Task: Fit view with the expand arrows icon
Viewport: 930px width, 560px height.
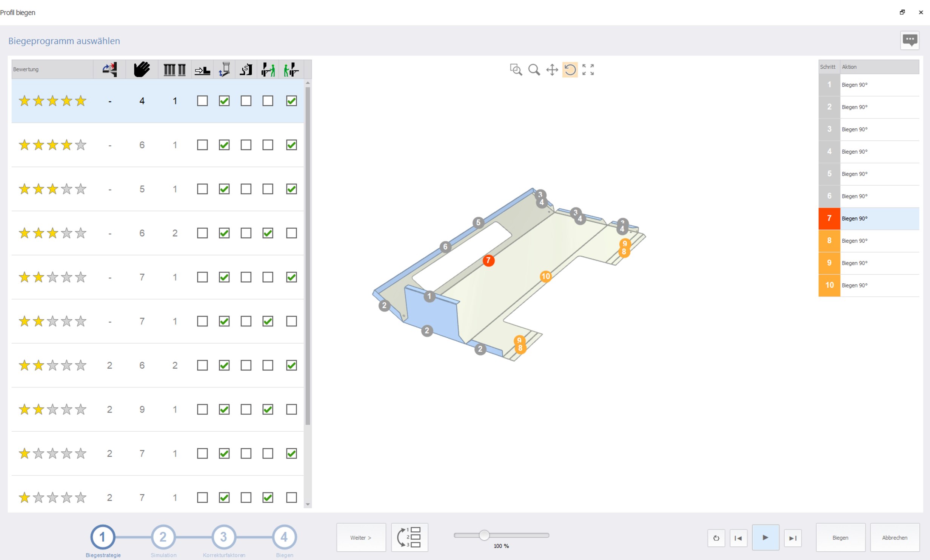Action: 588,70
